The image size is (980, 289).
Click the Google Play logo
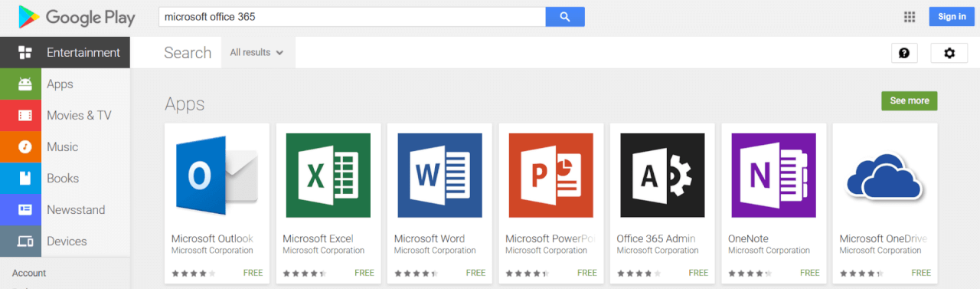[77, 17]
